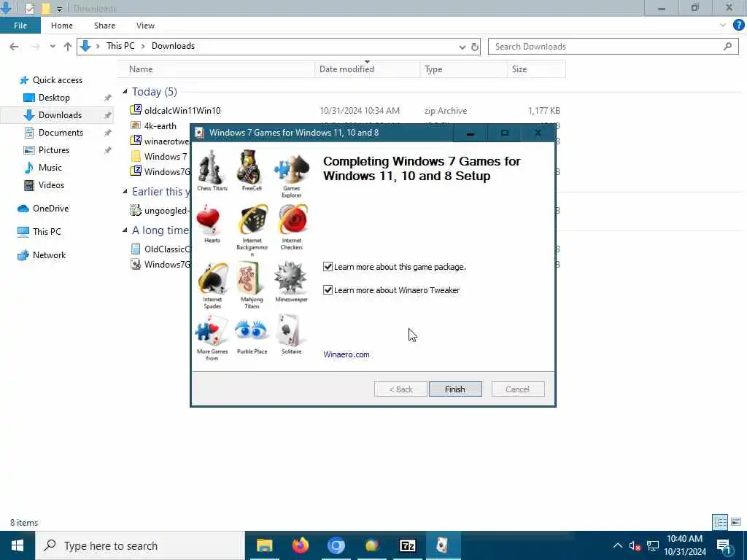Go up one folder level in Explorer
747x560 pixels.
[x=68, y=46]
